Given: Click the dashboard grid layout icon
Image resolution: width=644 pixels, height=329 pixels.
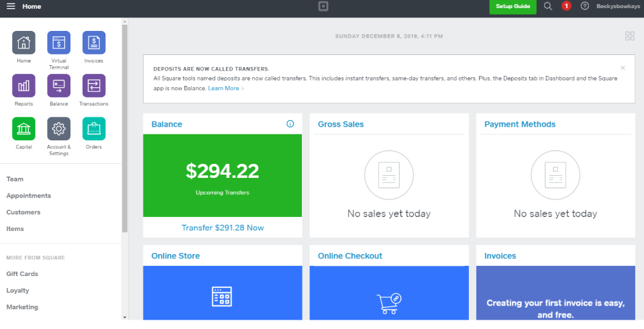Looking at the screenshot, I should pyautogui.click(x=630, y=36).
